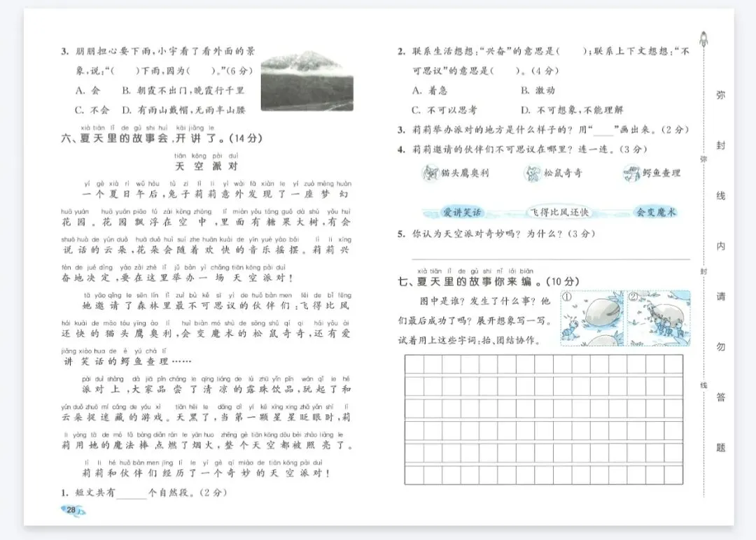Choose option C. 不会
The height and width of the screenshot is (540, 756).
point(92,111)
